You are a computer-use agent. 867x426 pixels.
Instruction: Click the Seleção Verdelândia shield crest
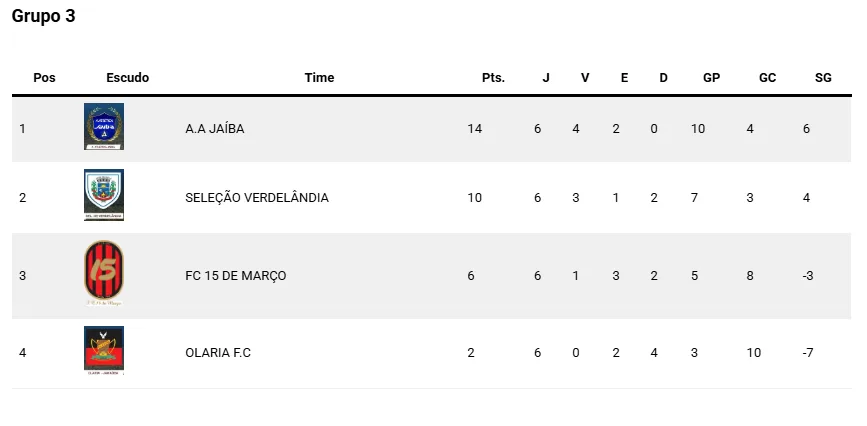click(x=104, y=195)
